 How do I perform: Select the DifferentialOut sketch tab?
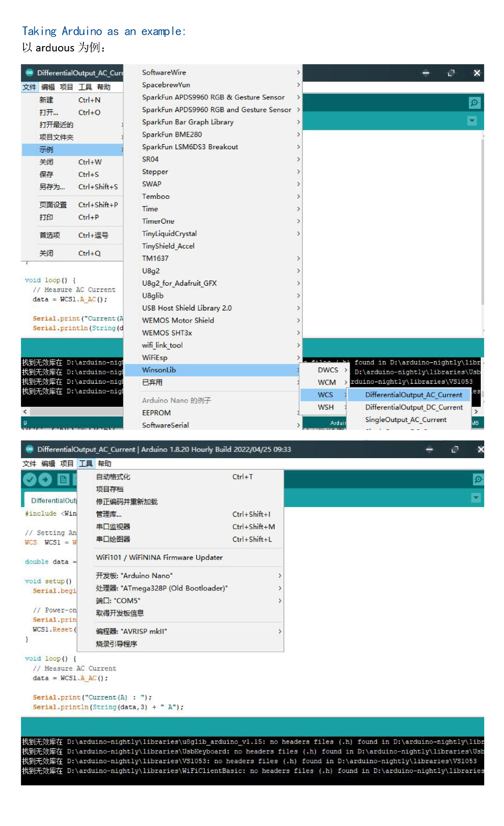coord(51,500)
